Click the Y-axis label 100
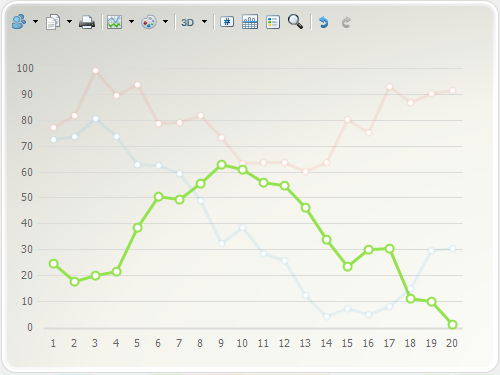The image size is (500, 375). (x=25, y=68)
